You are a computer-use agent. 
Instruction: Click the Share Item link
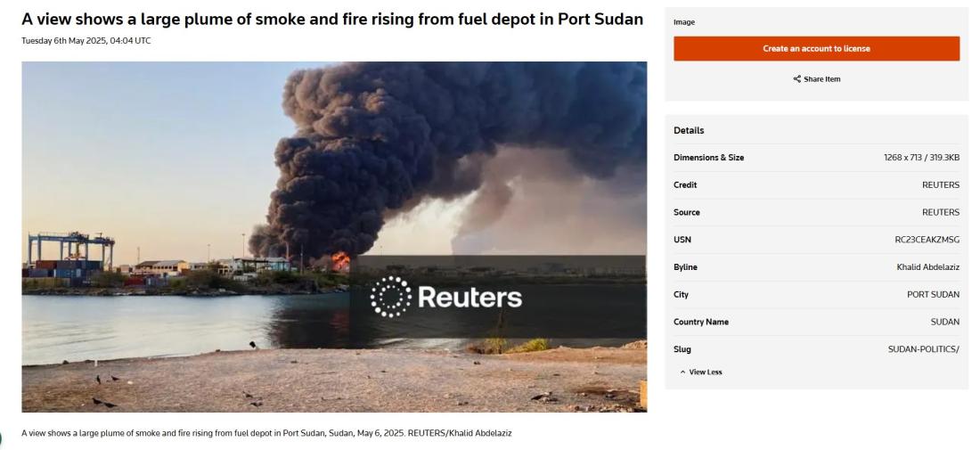[x=817, y=79]
